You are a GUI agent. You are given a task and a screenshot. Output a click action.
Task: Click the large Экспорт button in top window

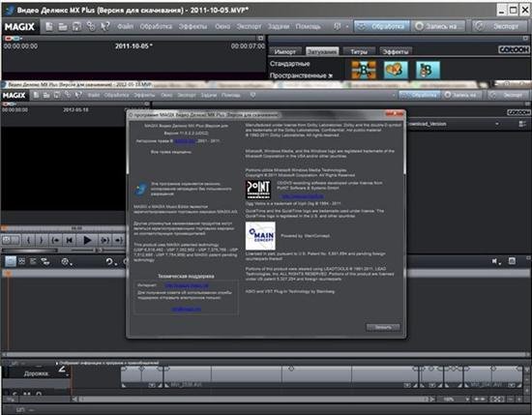[499, 26]
